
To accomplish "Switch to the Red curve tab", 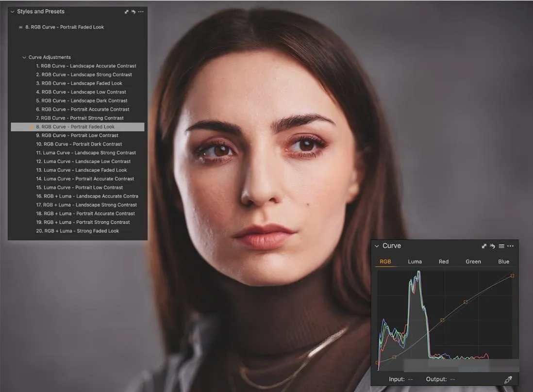I will pos(444,261).
